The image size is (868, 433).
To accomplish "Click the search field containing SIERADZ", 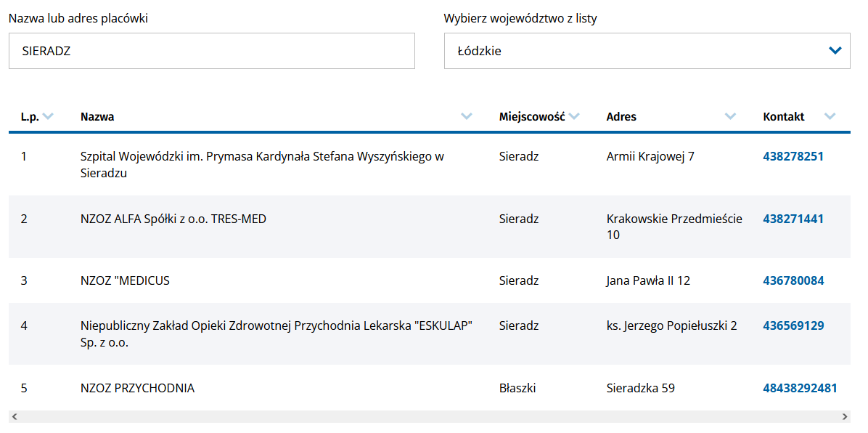I will point(211,51).
